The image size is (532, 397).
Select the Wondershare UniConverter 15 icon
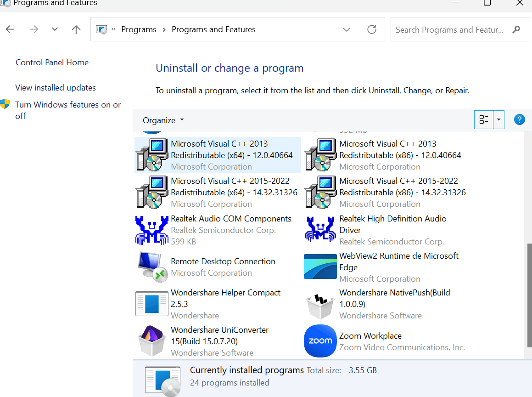click(x=152, y=341)
